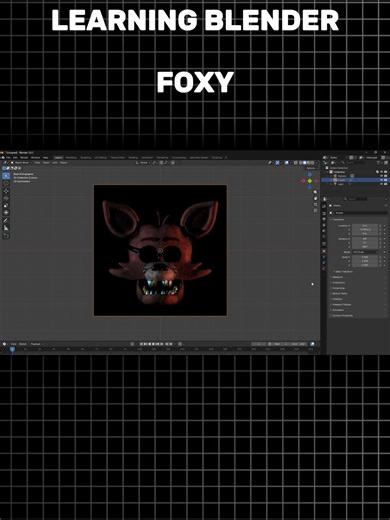The image size is (390, 520).
Task: Hide the selected Empty in viewport
Action: (381, 180)
